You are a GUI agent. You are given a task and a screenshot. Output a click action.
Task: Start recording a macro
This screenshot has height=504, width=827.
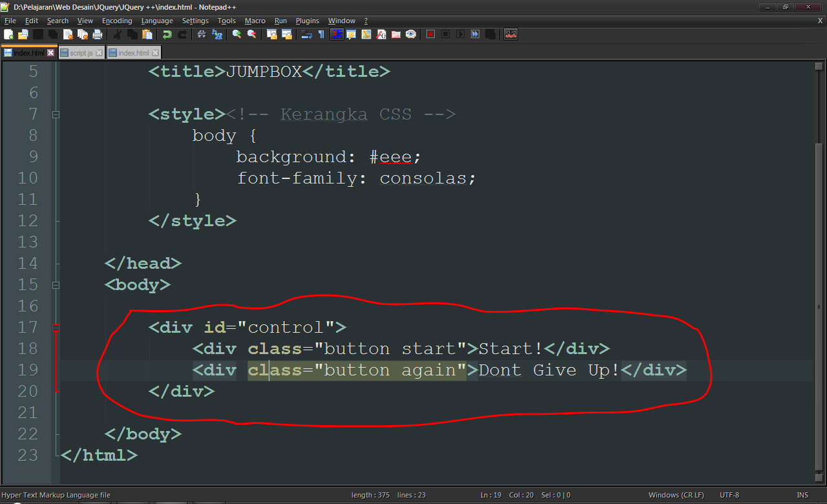pyautogui.click(x=430, y=34)
